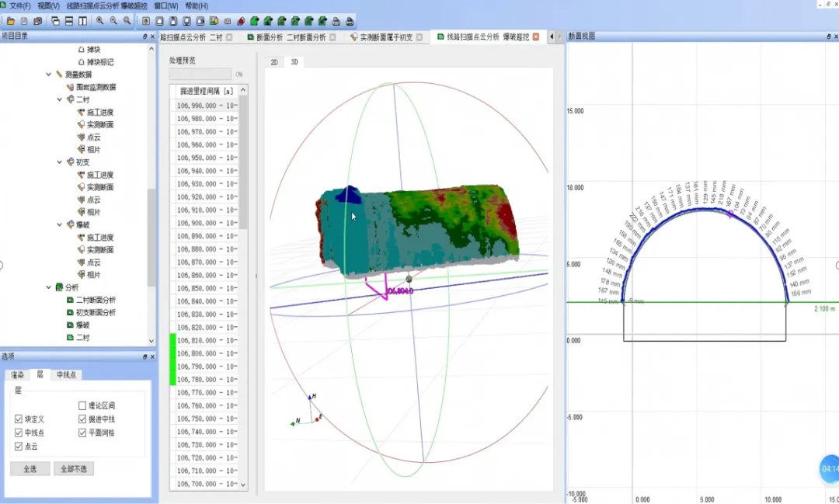
Task: Select row 106,990.000 in mileage list
Action: (207, 106)
